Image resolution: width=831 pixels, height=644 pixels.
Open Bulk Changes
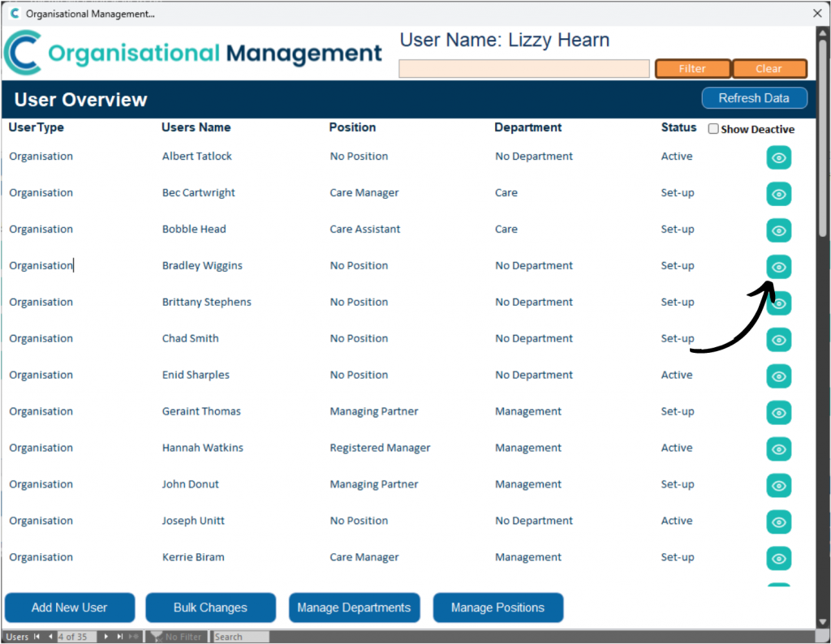pos(210,608)
